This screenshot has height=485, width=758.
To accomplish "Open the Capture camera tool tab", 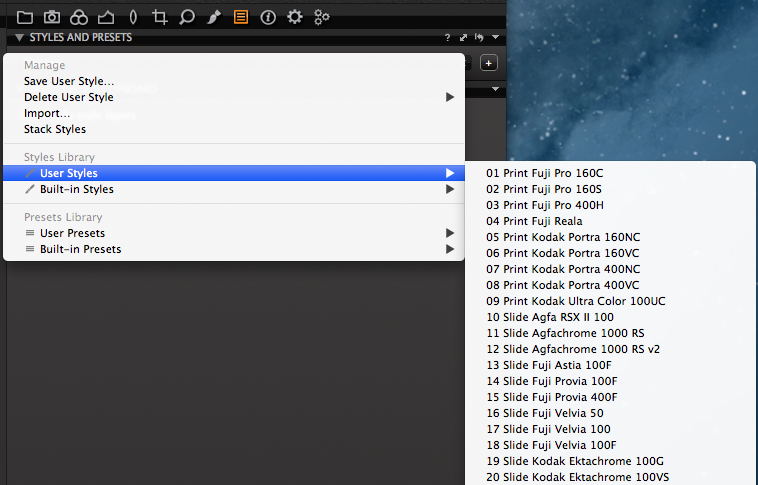I will tap(52, 17).
